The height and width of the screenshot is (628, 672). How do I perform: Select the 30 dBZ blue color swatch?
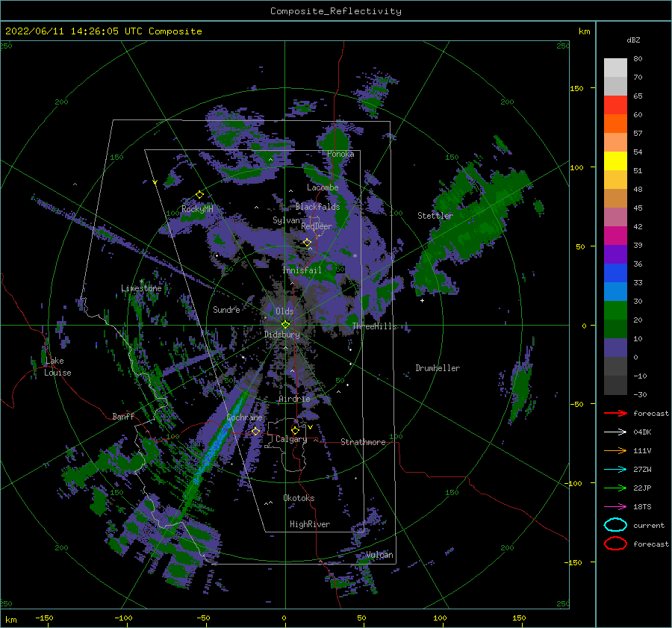(x=615, y=291)
